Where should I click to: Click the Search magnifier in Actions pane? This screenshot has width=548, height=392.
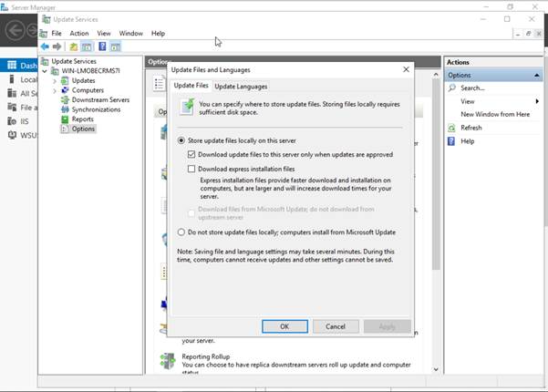point(451,88)
